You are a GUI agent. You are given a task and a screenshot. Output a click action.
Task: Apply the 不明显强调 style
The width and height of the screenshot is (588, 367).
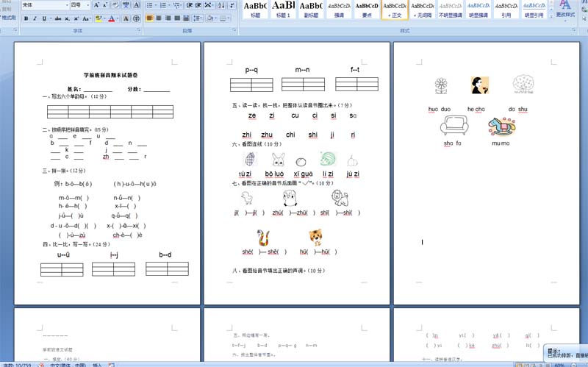pos(451,10)
